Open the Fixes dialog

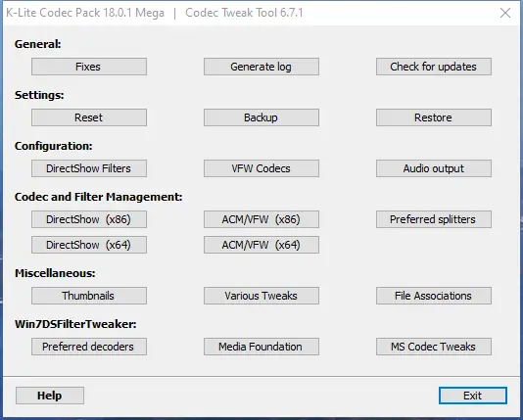pos(89,67)
